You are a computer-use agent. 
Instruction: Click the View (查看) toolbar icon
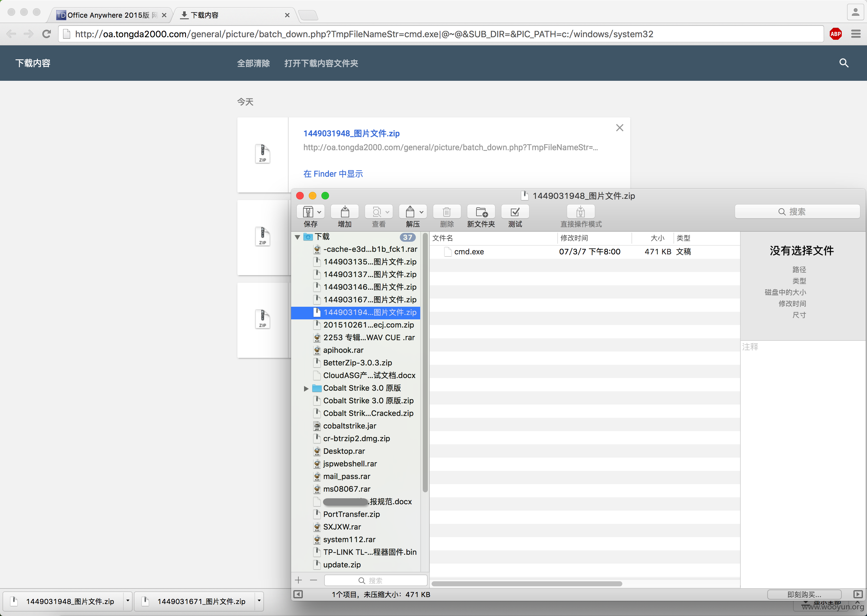[376, 212]
